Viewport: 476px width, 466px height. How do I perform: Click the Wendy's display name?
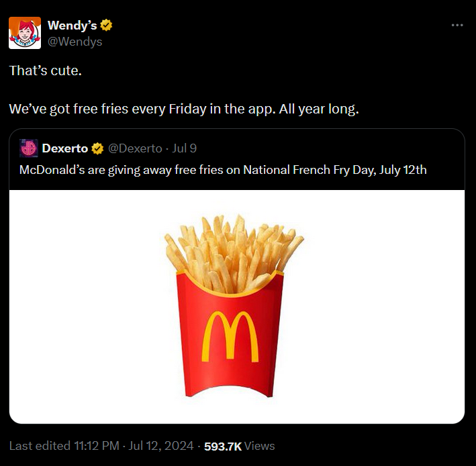tap(72, 26)
